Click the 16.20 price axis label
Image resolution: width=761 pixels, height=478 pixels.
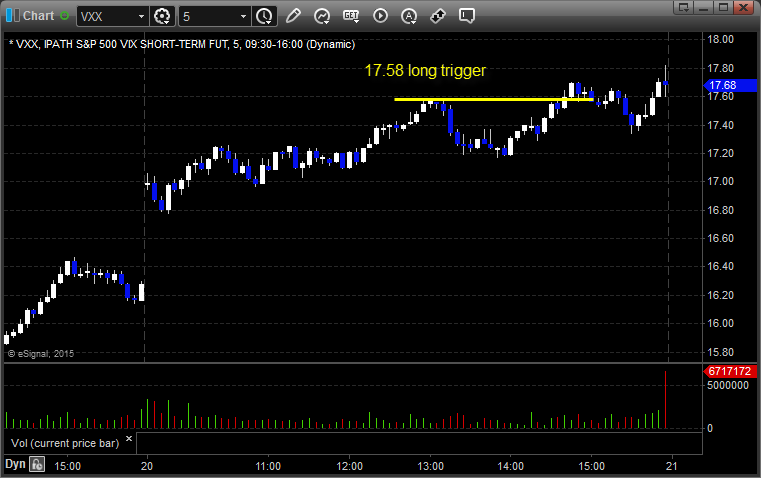point(721,295)
